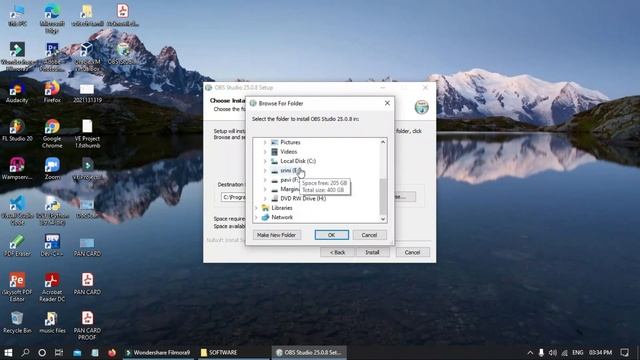
Task: Select the Wampserver desktop shortcut
Action: click(x=17, y=169)
